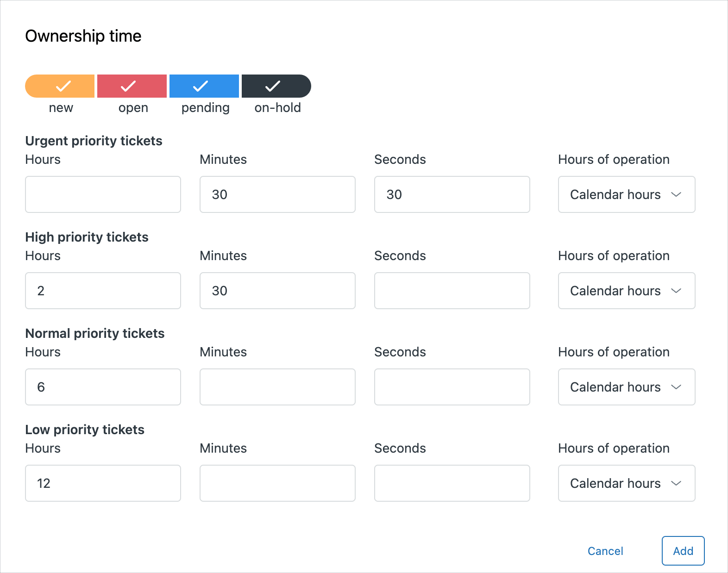
Task: Click the 'pending' status label
Action: [x=206, y=108]
